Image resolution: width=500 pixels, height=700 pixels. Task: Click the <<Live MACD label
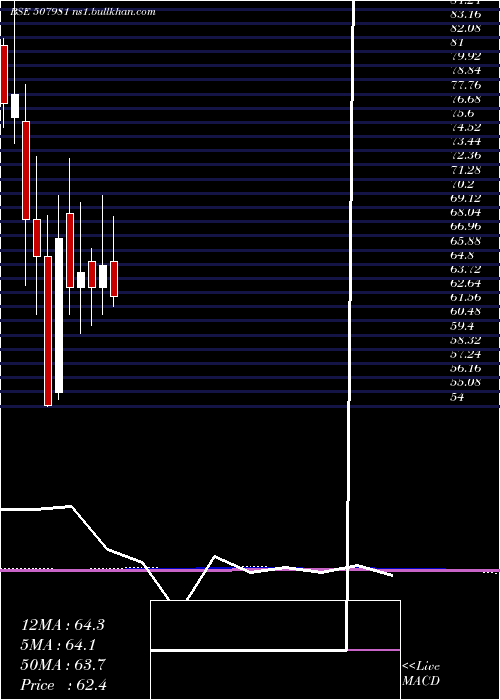pos(421,674)
